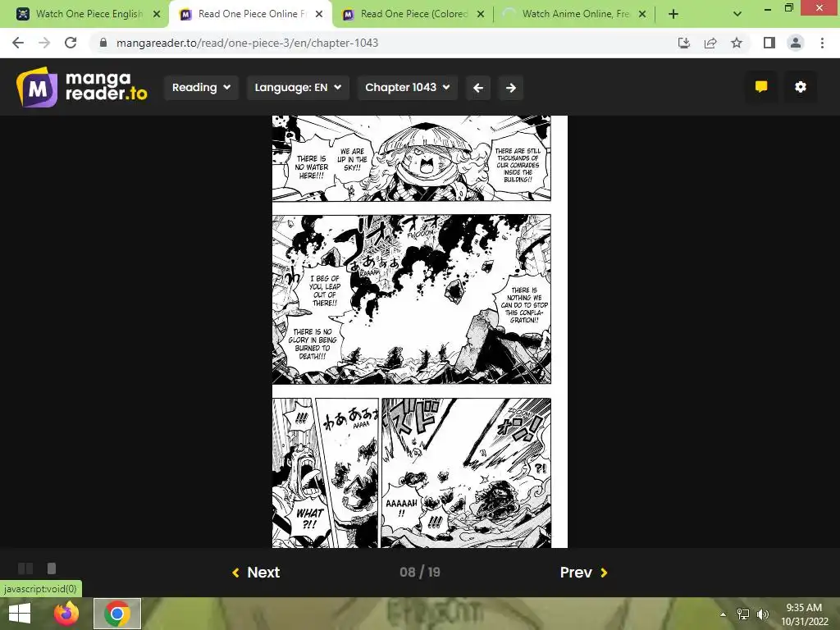Open the Chrome profile avatar
The width and height of the screenshot is (840, 630).
796,43
